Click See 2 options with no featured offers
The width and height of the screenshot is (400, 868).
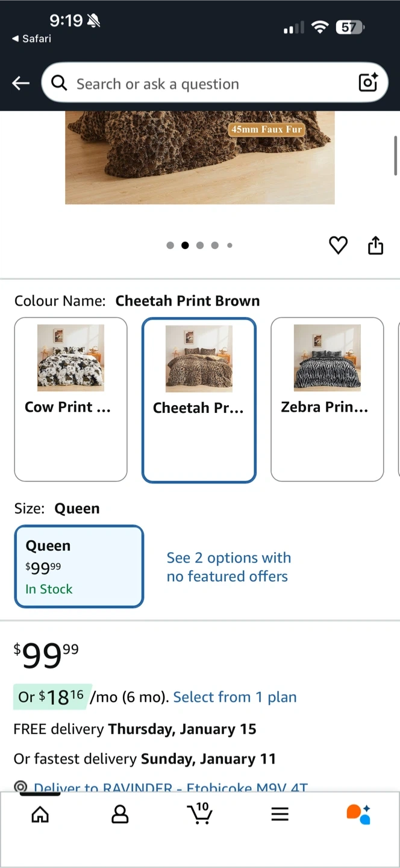pos(228,567)
